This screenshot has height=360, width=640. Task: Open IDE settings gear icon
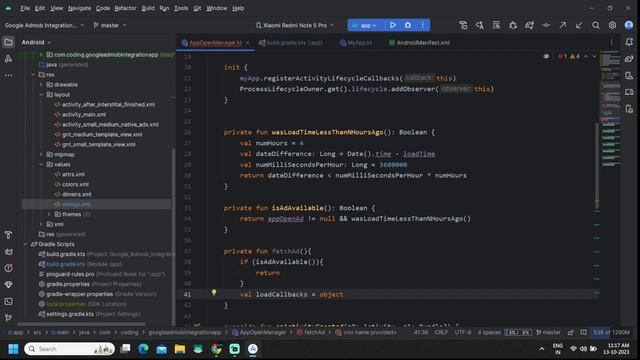click(612, 25)
